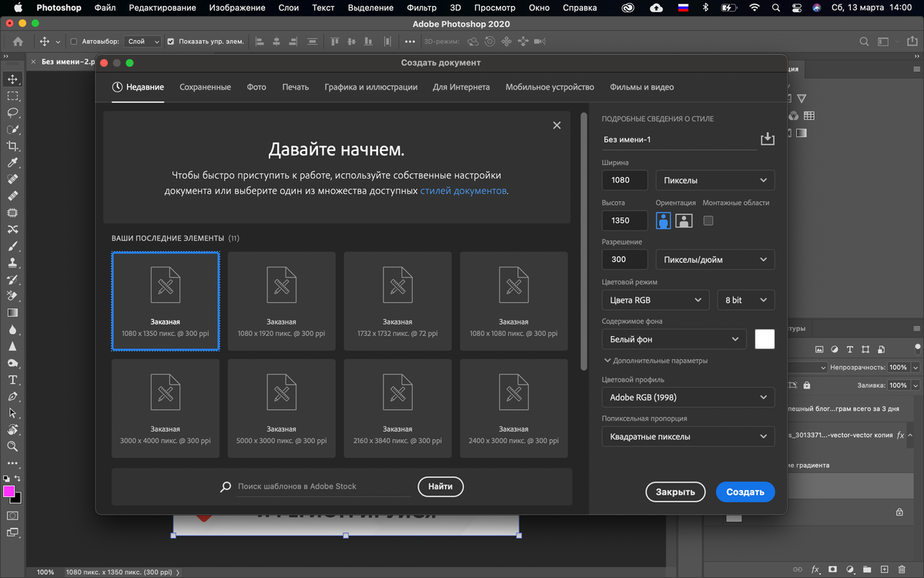Viewport: 924px width, 578px height.
Task: Click the white background color swatch
Action: (x=765, y=339)
